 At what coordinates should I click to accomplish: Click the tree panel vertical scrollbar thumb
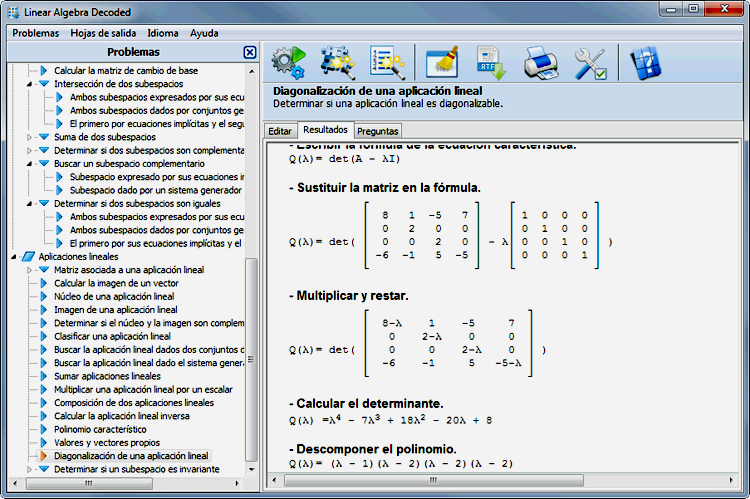tap(252, 360)
